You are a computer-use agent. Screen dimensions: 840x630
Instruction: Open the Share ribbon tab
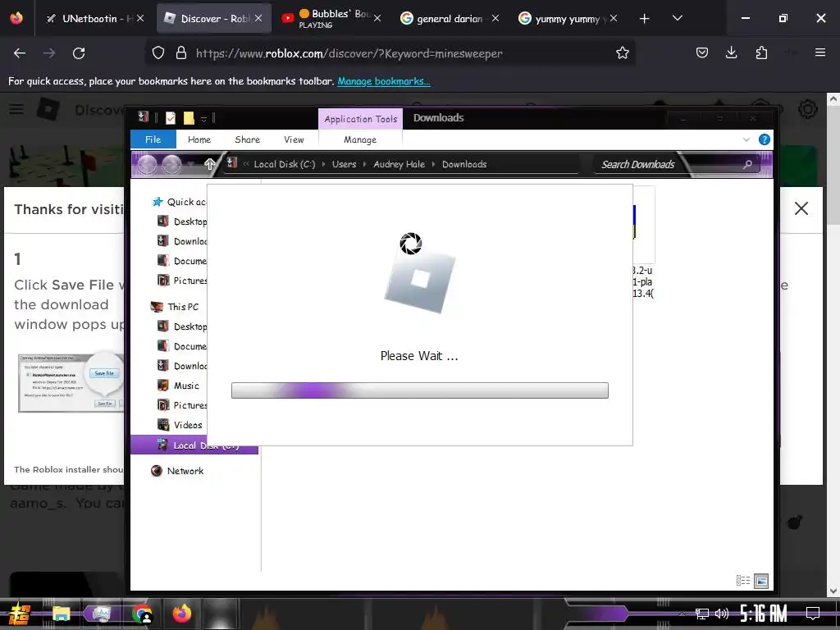pyautogui.click(x=247, y=139)
